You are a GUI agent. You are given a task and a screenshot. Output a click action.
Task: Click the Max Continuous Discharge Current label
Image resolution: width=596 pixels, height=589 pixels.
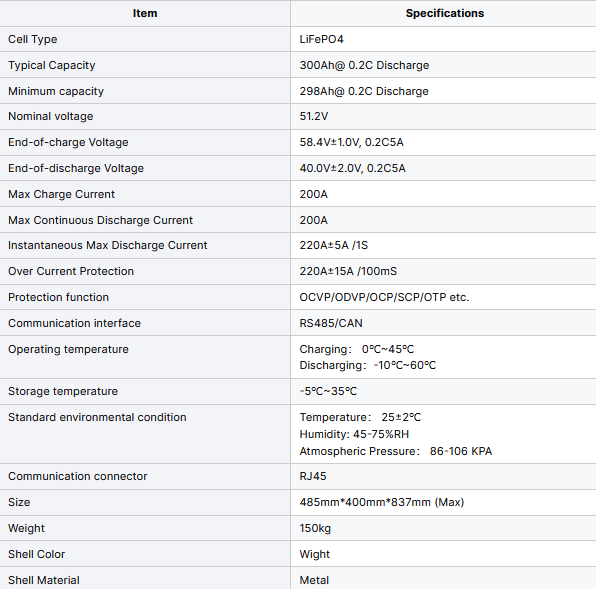[x=100, y=220]
